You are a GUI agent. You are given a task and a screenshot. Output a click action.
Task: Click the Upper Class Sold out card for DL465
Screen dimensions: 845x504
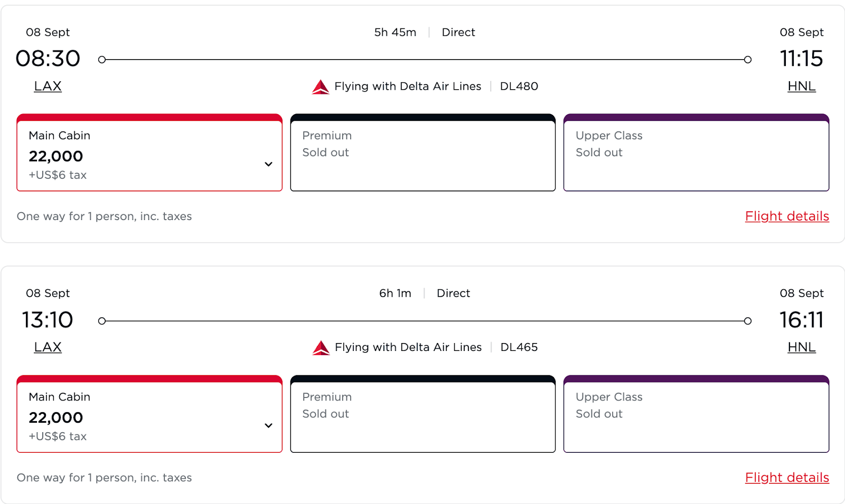(x=696, y=414)
